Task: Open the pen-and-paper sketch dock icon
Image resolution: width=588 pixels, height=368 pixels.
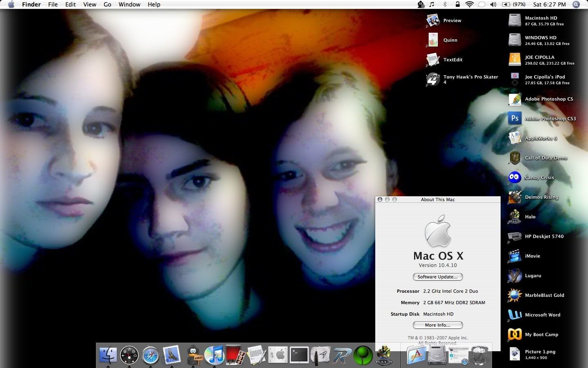Action: point(321,355)
